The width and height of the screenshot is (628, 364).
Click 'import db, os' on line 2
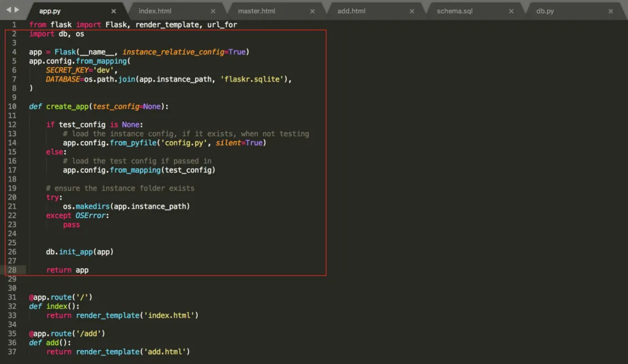click(x=56, y=34)
